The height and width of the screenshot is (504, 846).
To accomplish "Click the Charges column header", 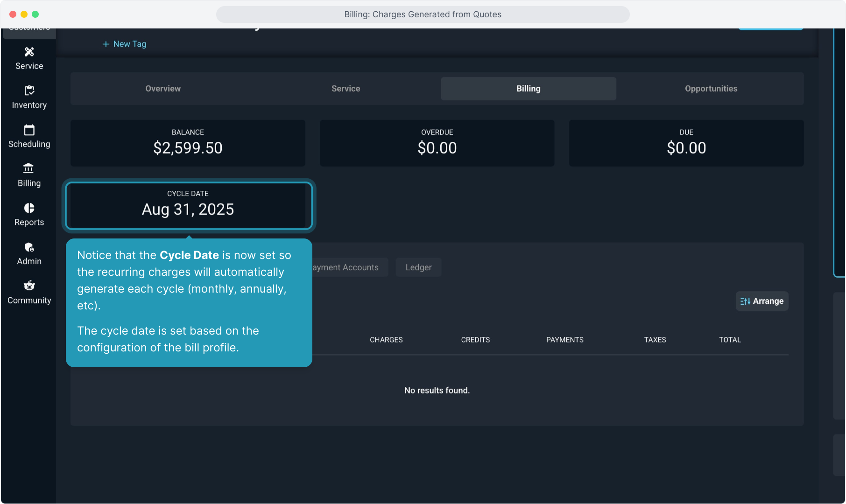I will tap(386, 340).
